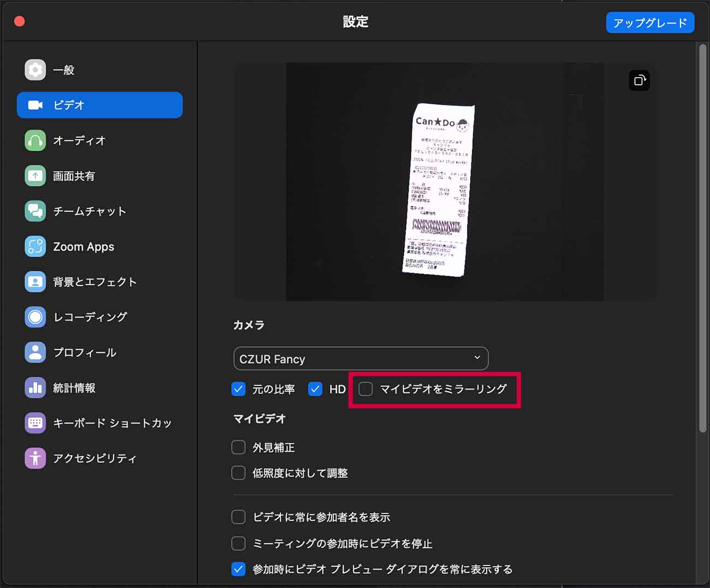This screenshot has width=710, height=588.
Task: Uncheck 参加時にビデオ プレビュー ダイアログを常に表示する
Action: tap(239, 569)
